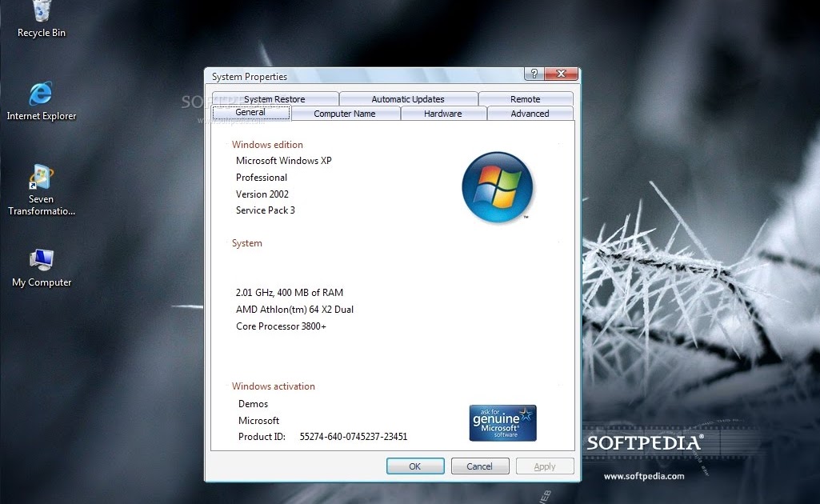Click the Windows flag logo in the dialog
Viewport: 820px width, 504px height.
[x=498, y=187]
